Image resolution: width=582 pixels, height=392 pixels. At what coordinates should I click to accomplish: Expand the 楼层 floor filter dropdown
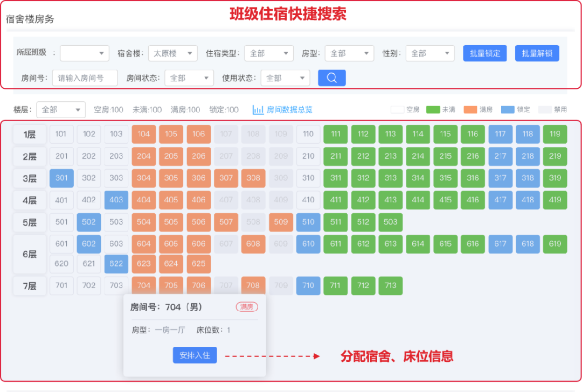(x=60, y=109)
